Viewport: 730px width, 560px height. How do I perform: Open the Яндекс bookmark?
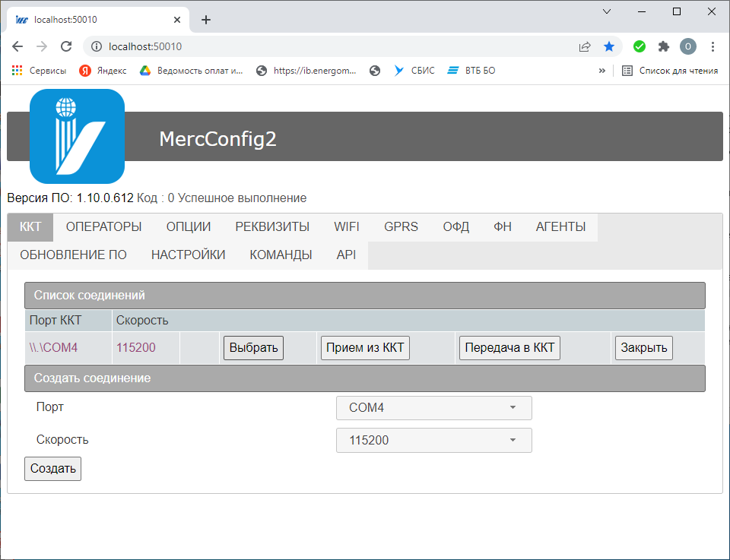click(103, 71)
